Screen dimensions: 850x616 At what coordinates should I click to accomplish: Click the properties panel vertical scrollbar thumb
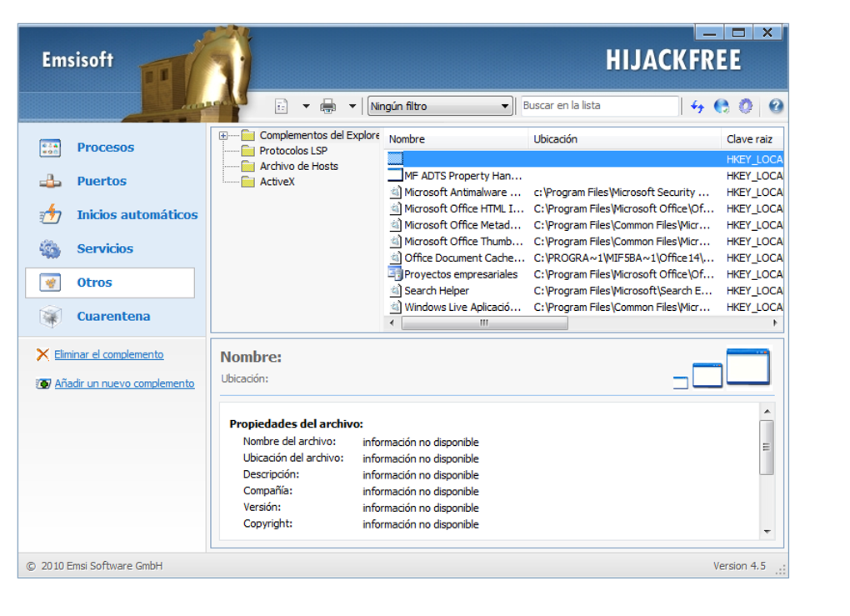pyautogui.click(x=767, y=448)
